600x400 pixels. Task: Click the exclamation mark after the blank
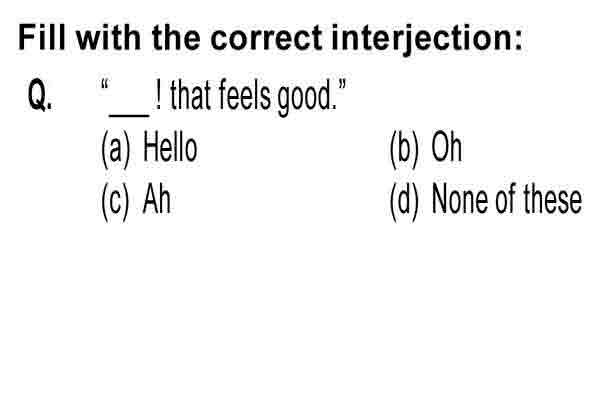(x=158, y=95)
